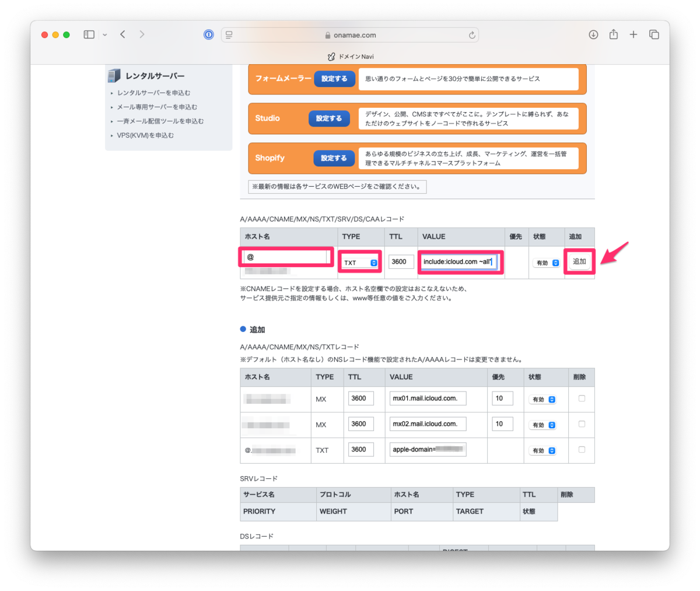Open the 一斉メール配信ツールを申込む link
The height and width of the screenshot is (591, 700).
coord(160,121)
